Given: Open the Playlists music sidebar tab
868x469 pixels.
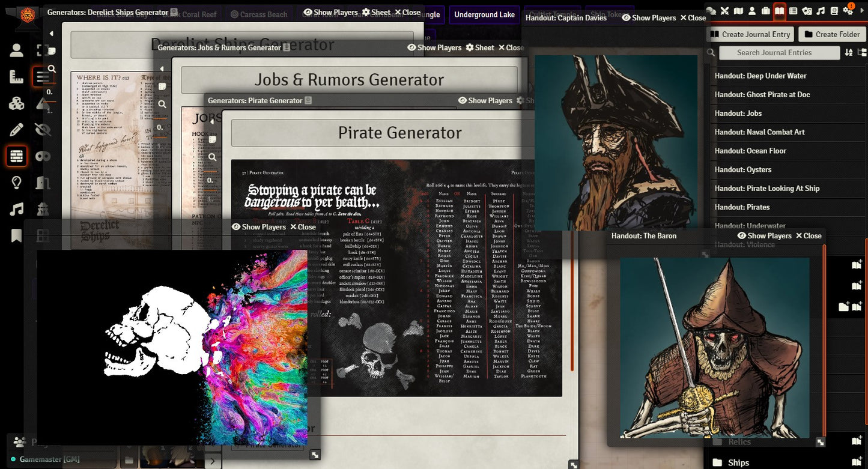Looking at the screenshot, I should coord(821,11).
